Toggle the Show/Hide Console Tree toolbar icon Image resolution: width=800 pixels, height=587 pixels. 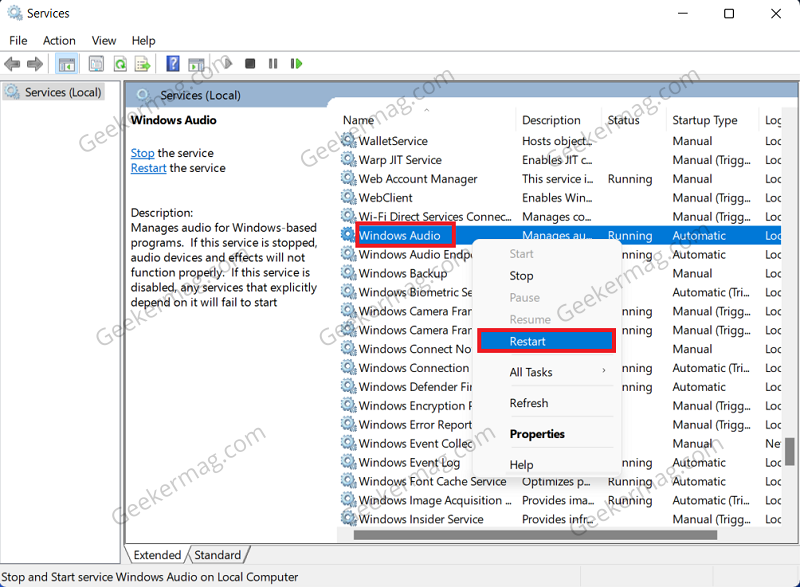[67, 64]
